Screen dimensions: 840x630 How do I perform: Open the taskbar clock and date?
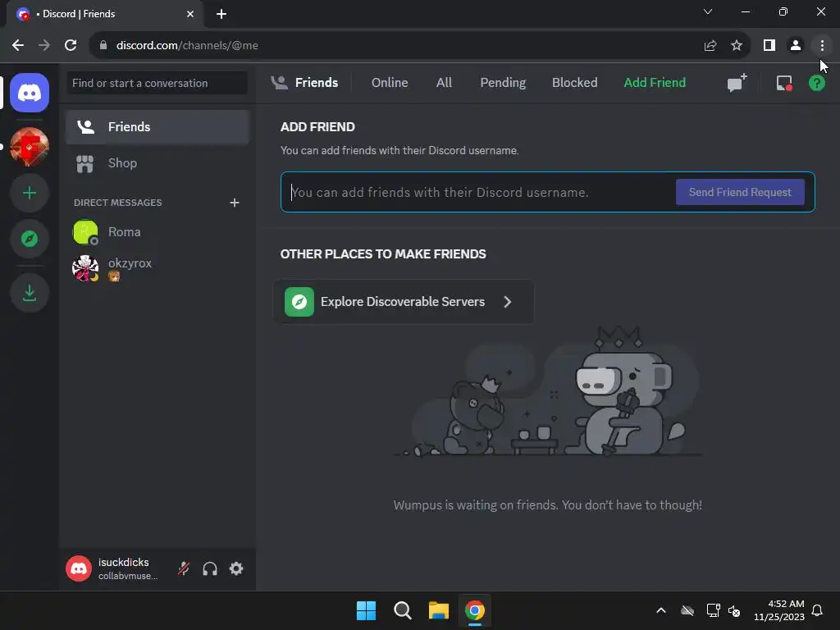point(778,610)
